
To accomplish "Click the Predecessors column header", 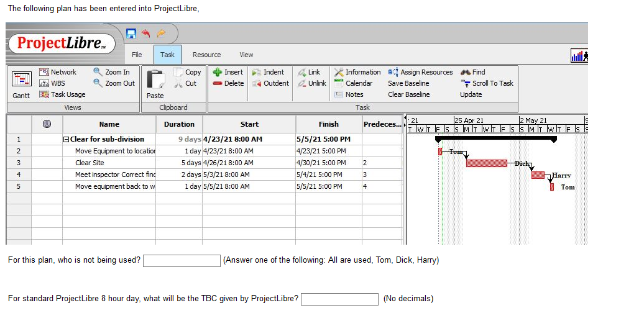I will pos(382,124).
